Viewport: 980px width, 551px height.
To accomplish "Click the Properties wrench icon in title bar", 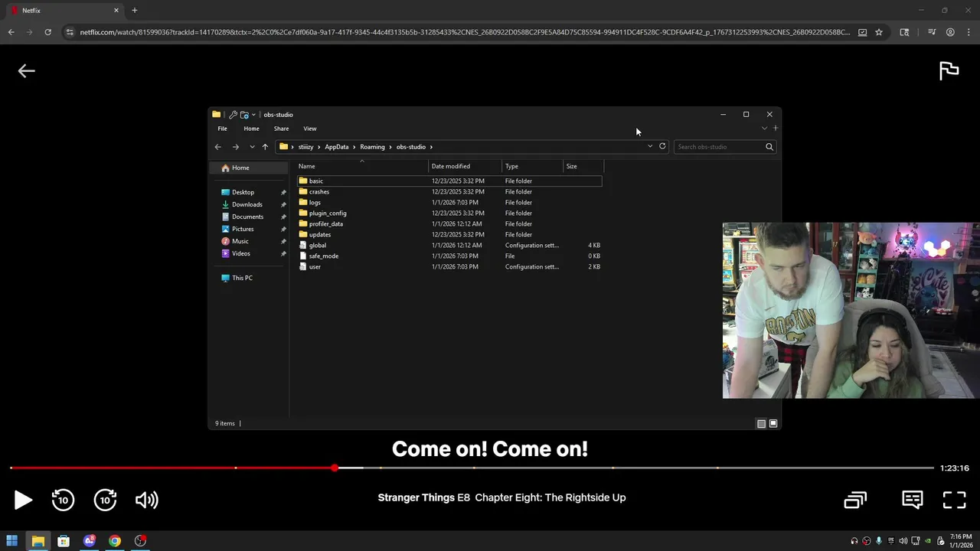I will click(x=233, y=115).
